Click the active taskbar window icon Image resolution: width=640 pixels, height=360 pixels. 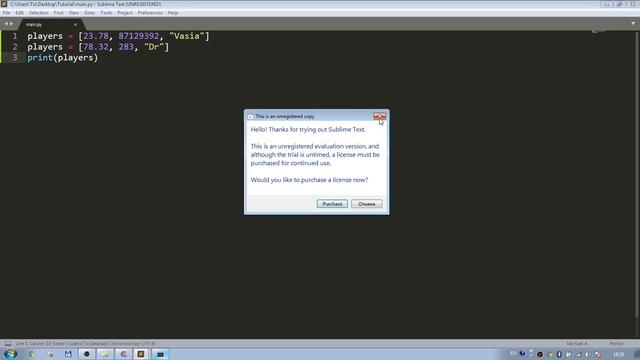[160, 354]
